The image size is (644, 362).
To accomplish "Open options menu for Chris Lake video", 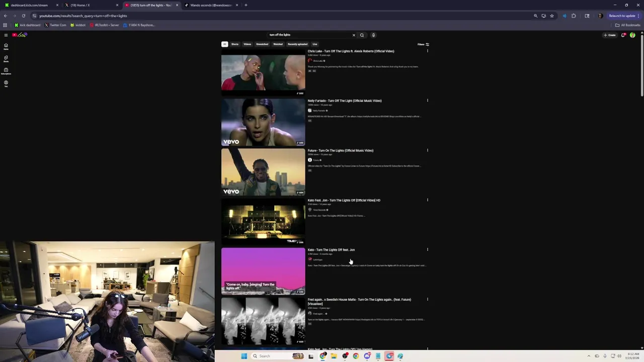I will point(428,51).
